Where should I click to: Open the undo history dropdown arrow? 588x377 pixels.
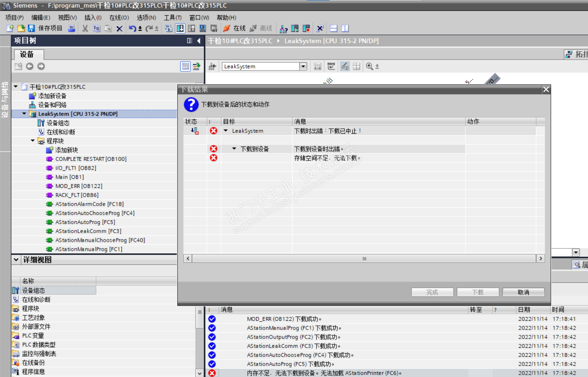click(140, 29)
